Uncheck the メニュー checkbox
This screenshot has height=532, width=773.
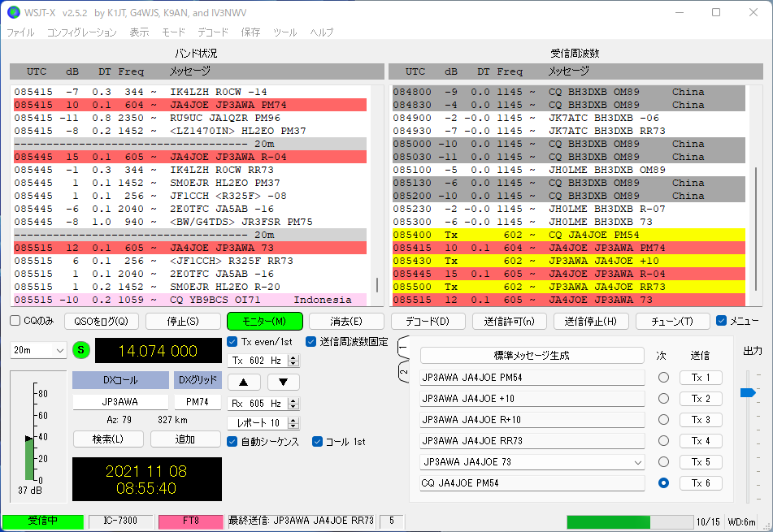[721, 321]
